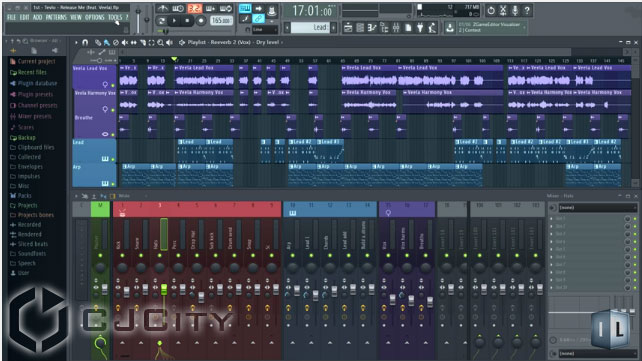This screenshot has height=361, width=642.
Task: Toggle the 3.2.1 countdown before recording
Action: (194, 8)
